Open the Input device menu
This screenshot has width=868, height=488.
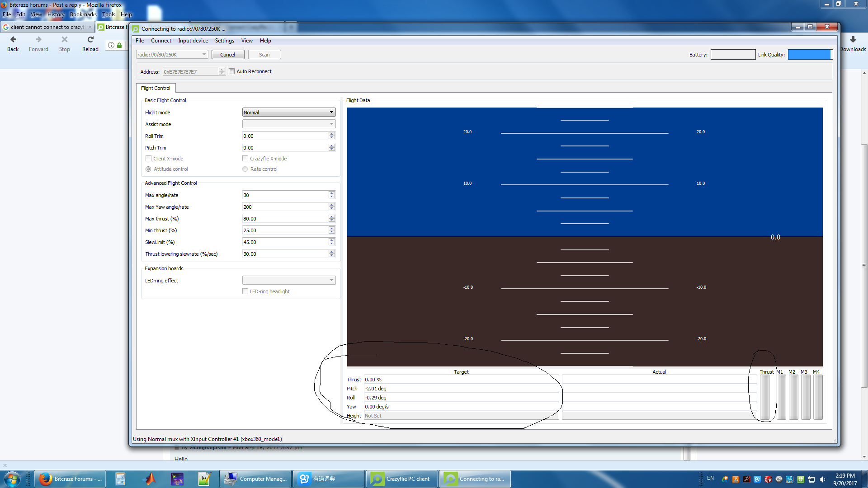pos(193,41)
